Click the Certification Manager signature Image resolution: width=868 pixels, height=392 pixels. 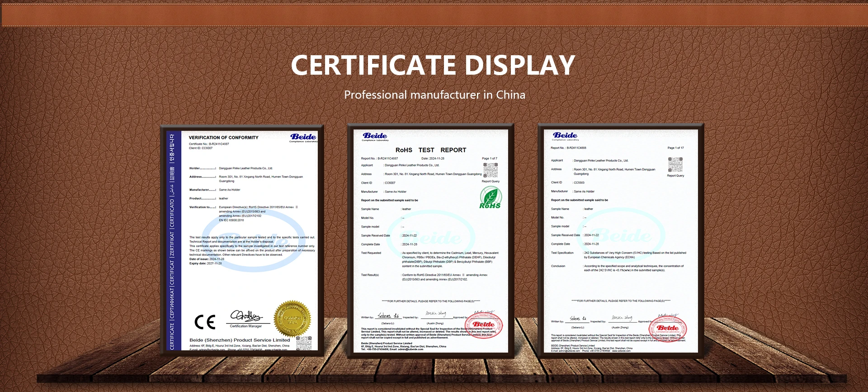click(x=246, y=316)
